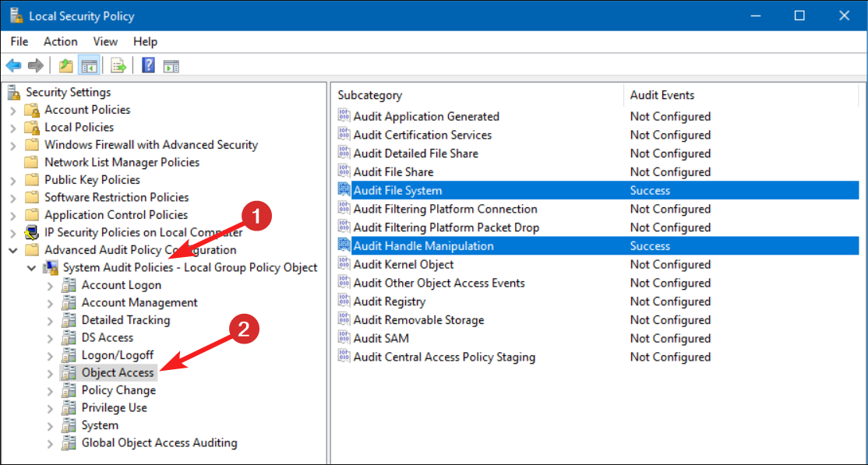The height and width of the screenshot is (465, 868).
Task: Click the Forward arrow toolbar icon
Action: [x=35, y=66]
